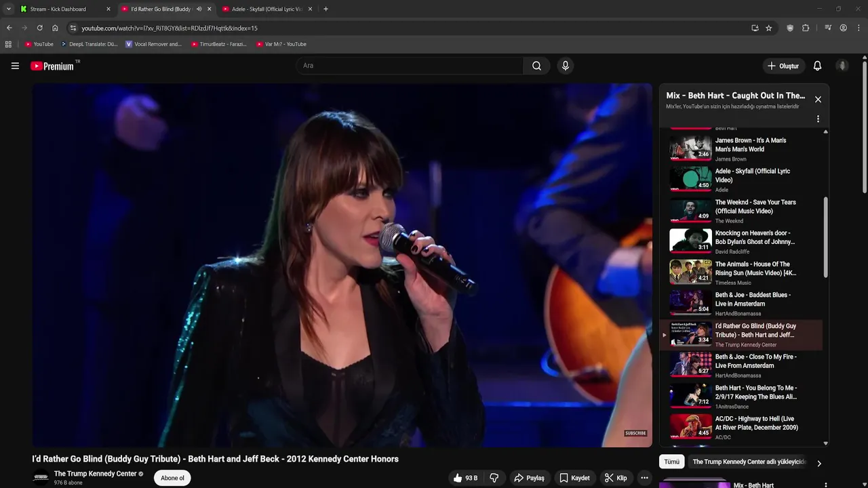Open browser media controls icon
This screenshot has width=868, height=488.
[x=828, y=28]
